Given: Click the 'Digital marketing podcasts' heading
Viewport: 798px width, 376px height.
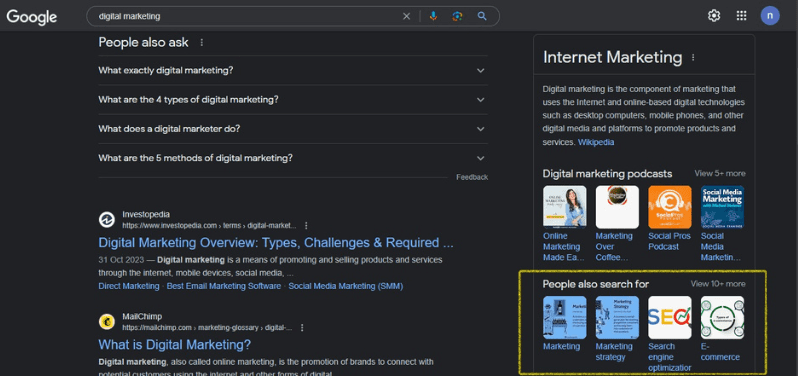Looking at the screenshot, I should [x=607, y=173].
